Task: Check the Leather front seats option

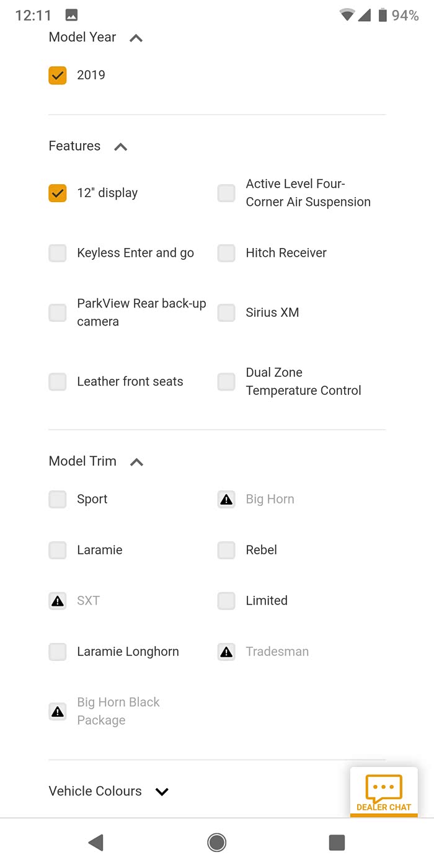Action: tap(58, 382)
